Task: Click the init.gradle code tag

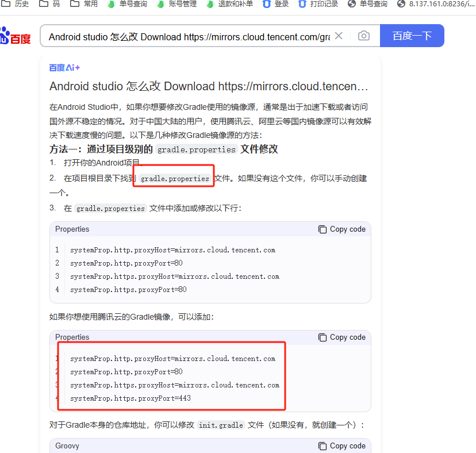Action: (221, 425)
